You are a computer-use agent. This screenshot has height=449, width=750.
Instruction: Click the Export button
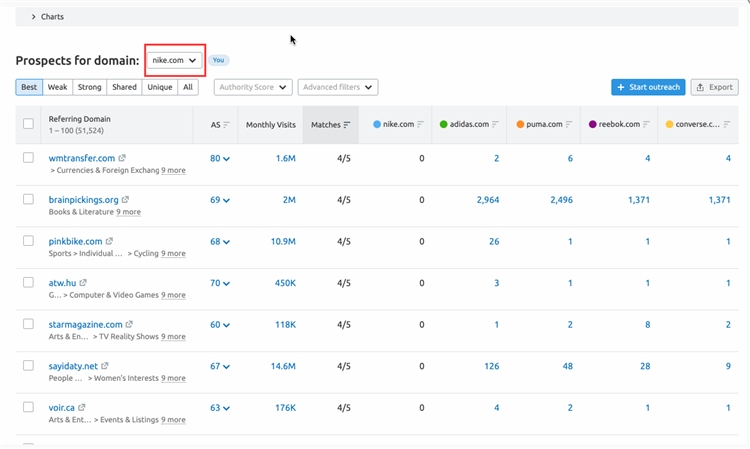pyautogui.click(x=715, y=87)
